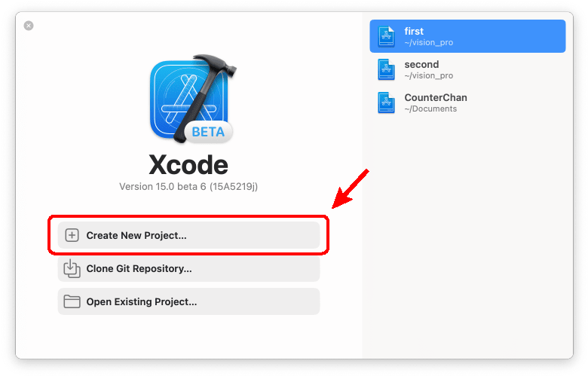The image size is (588, 376).
Task: Select the recent project named first
Action: click(467, 36)
